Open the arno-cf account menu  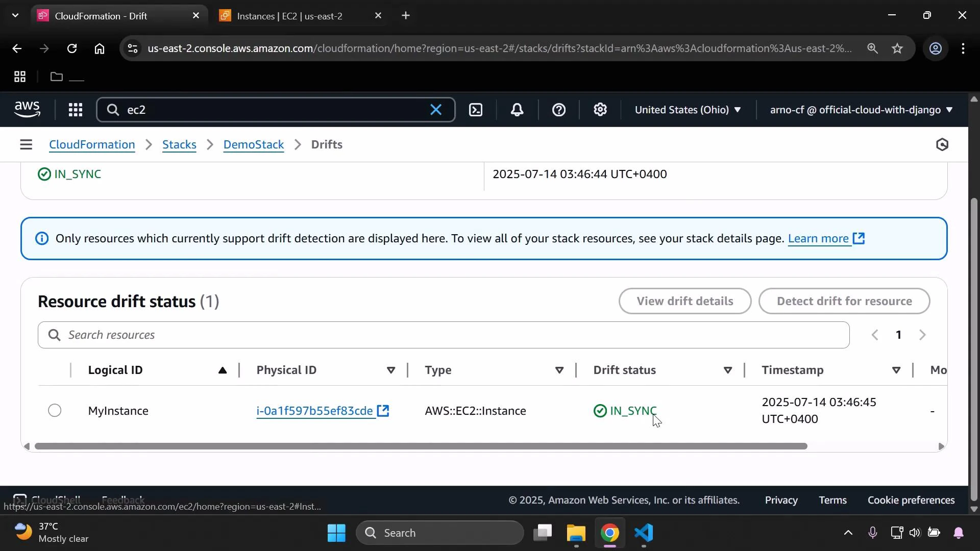860,110
